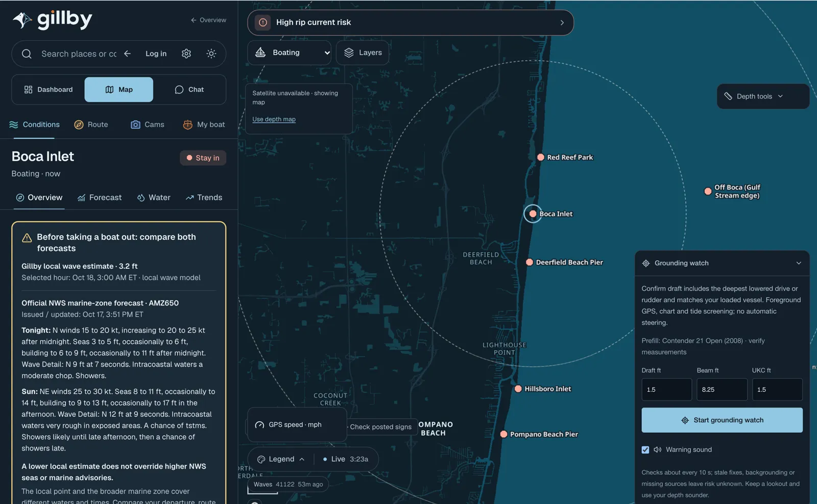Open the Boating activity dropdown
This screenshot has width=817, height=504.
point(290,53)
